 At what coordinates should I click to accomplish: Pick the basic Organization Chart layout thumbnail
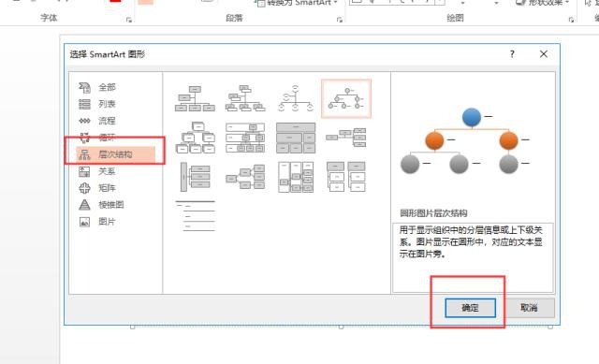click(x=195, y=99)
